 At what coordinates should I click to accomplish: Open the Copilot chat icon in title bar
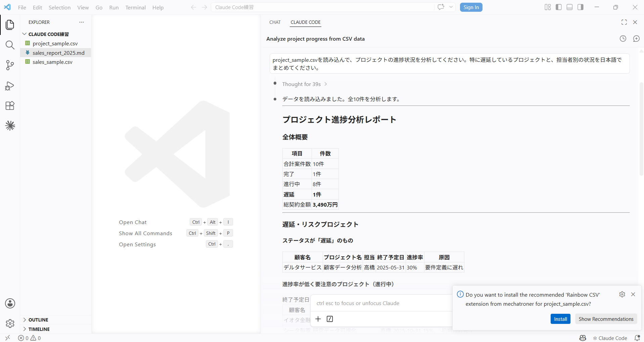[x=441, y=7]
